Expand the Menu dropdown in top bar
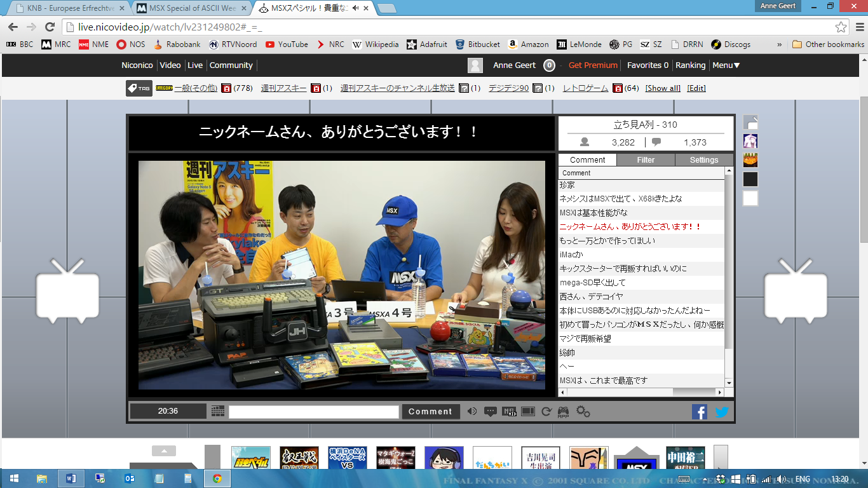 726,65
